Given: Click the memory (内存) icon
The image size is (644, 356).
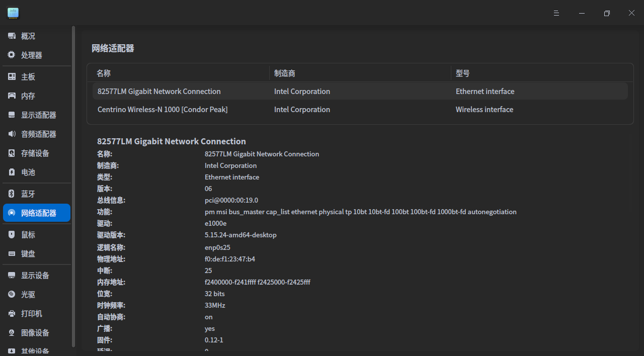Looking at the screenshot, I should click(12, 96).
